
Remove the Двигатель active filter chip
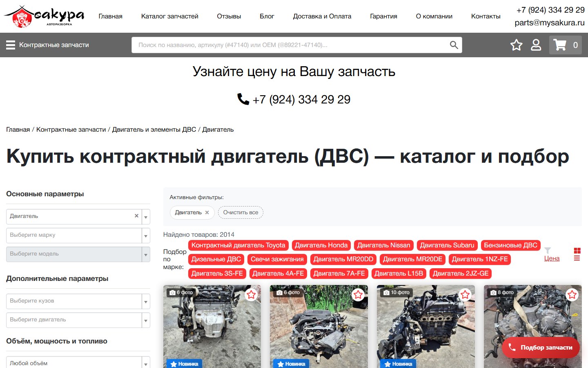207,213
